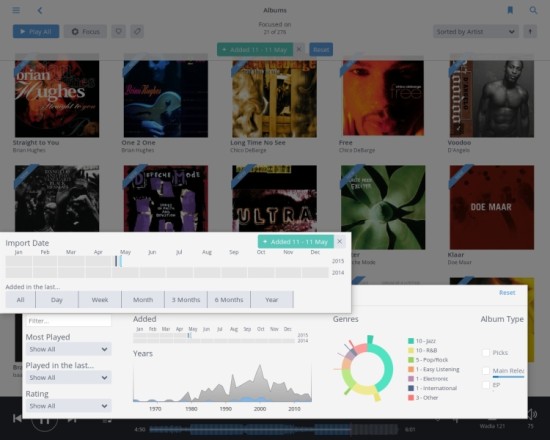The image size is (550, 440).
Task: Select '1 - Easy Listening' genre legend
Action: pyautogui.click(x=434, y=369)
